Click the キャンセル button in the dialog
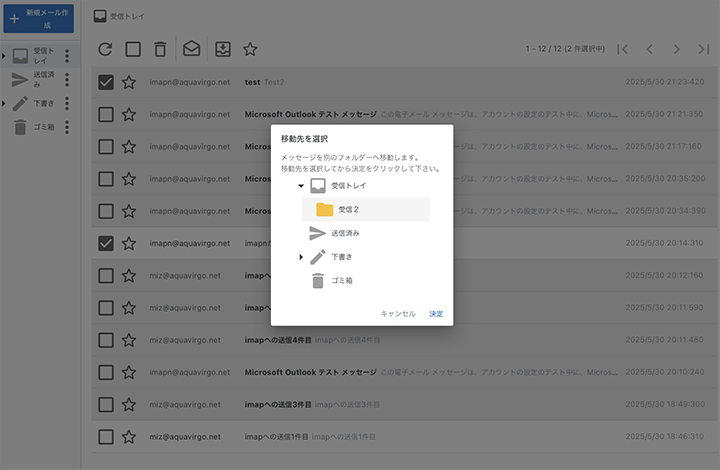Viewport: 720px width, 470px height. point(398,314)
